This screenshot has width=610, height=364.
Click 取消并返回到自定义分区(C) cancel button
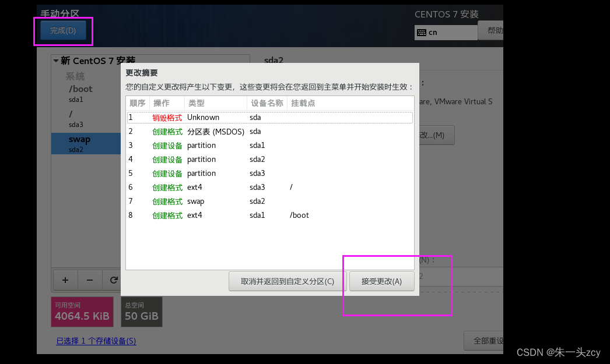pos(288,281)
